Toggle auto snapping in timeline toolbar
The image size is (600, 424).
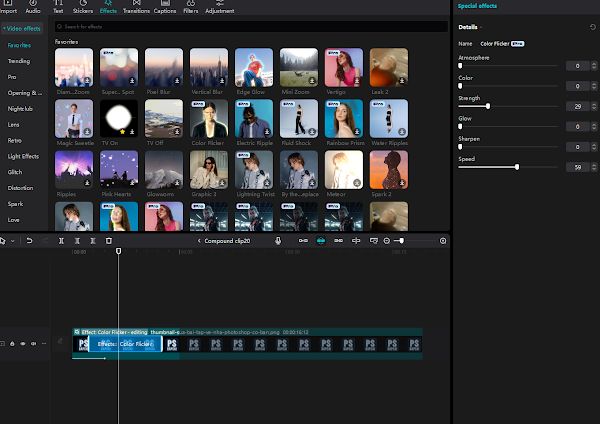321,241
